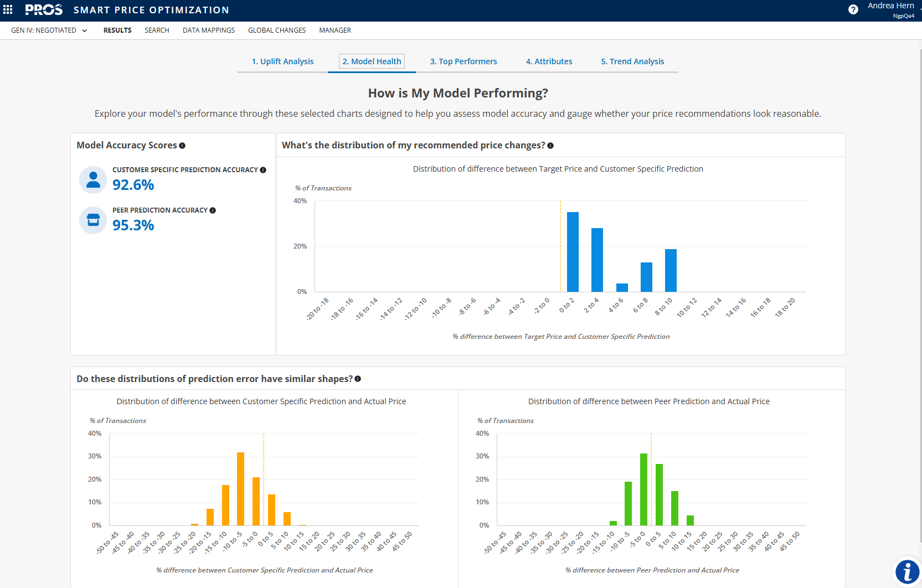Screen dimensions: 922x588
Task: Open the blue information bubble at bottom right
Action: pyautogui.click(x=908, y=571)
